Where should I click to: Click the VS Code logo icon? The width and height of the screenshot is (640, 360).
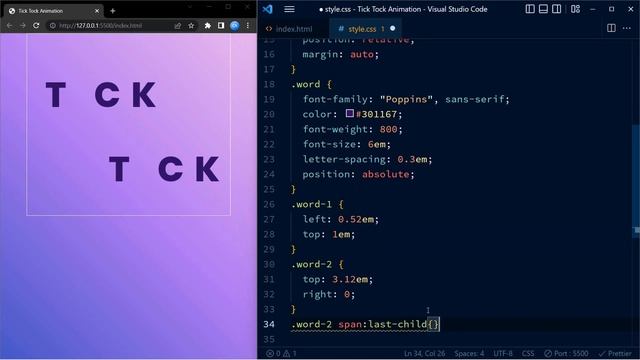coord(268,9)
